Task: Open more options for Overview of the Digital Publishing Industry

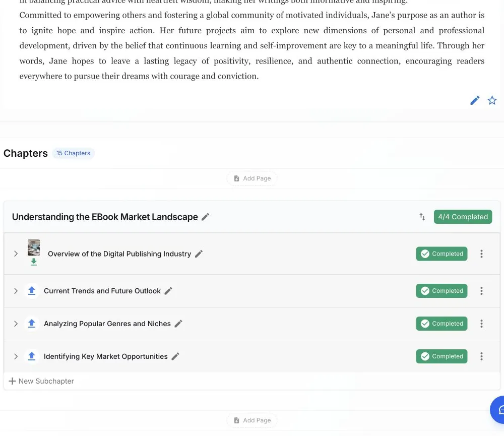Action: (481, 254)
